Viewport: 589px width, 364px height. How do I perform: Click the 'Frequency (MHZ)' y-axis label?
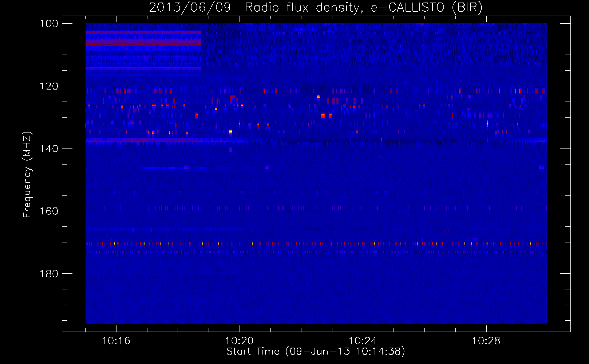pos(27,175)
